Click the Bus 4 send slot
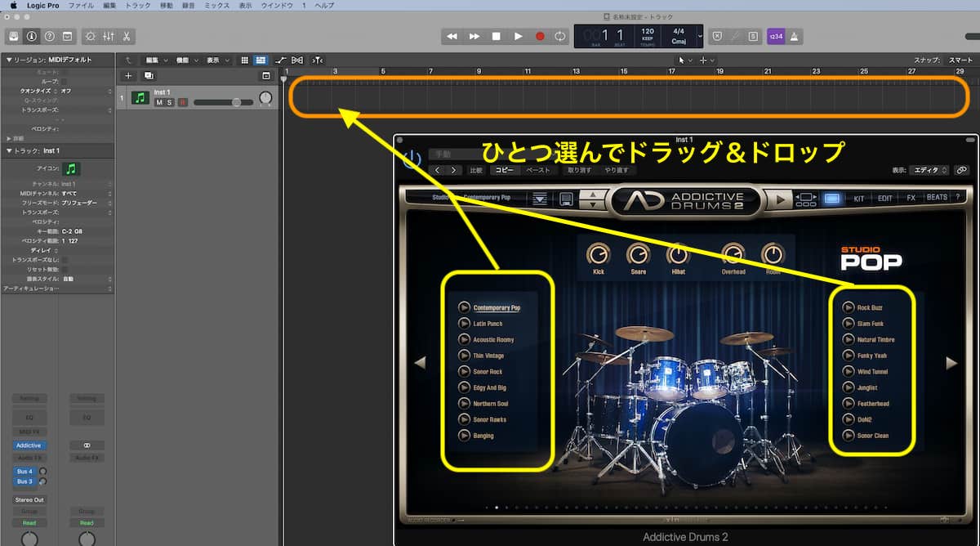Viewport: 980px width, 546px height. [x=24, y=472]
